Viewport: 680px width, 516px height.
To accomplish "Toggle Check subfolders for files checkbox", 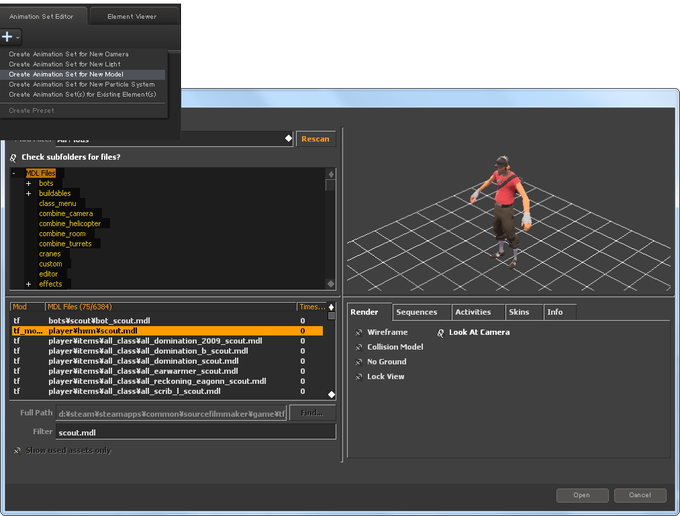I will coord(13,157).
